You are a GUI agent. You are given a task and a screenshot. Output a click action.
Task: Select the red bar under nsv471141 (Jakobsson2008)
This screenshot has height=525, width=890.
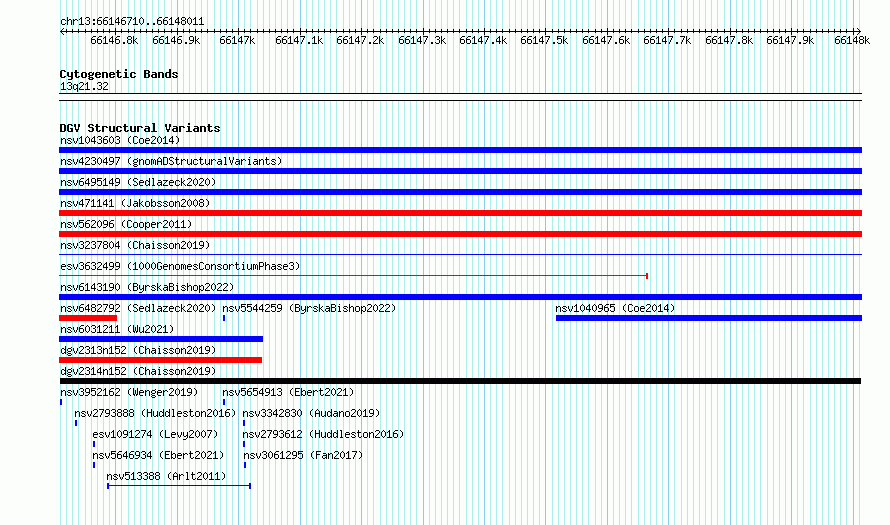click(x=460, y=213)
